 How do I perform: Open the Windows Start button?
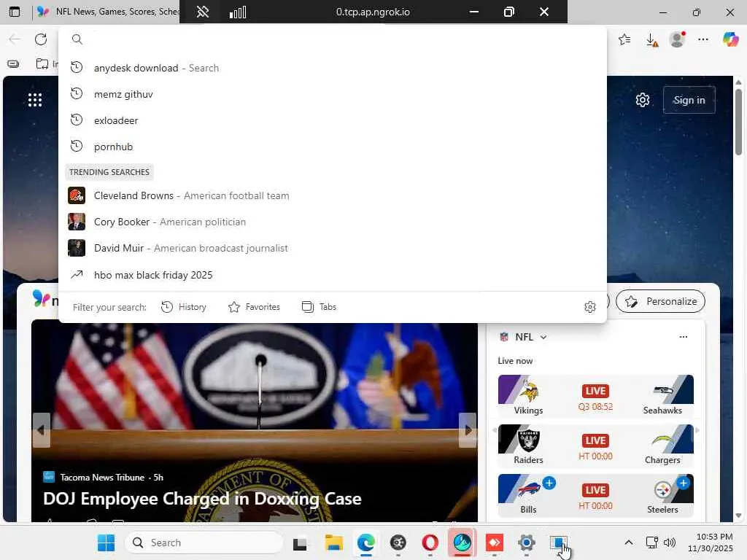106,542
